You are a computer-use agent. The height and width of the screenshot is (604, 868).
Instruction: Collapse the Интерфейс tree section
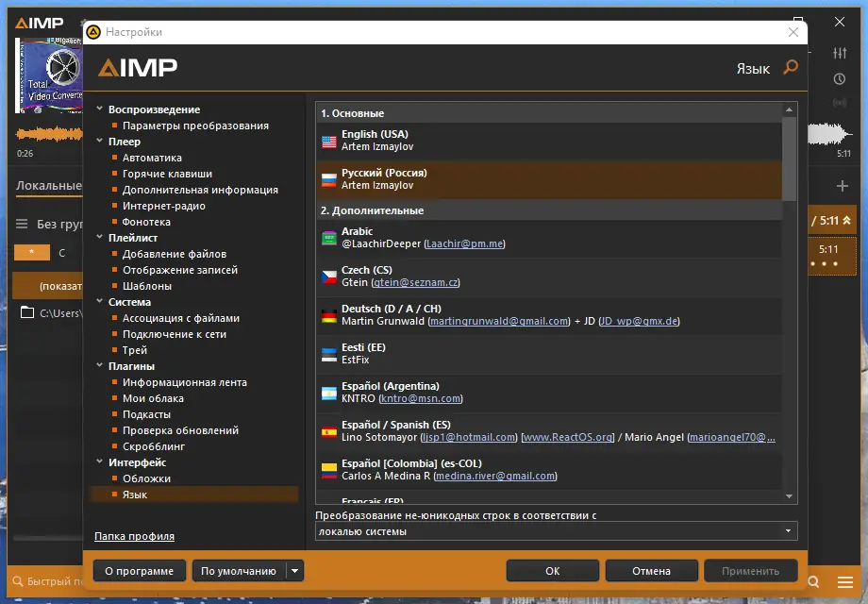tap(100, 462)
